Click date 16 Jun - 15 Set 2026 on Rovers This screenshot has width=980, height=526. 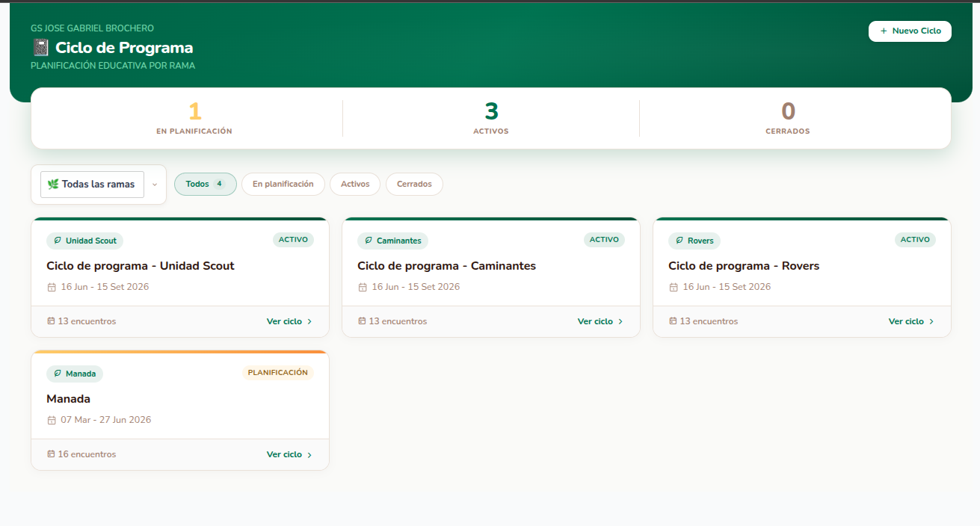(x=727, y=287)
